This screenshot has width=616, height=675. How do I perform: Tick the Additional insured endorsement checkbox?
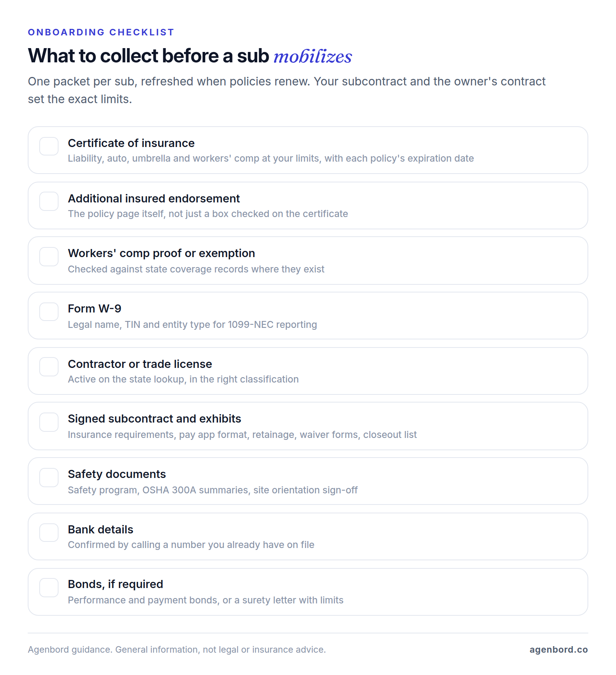(x=49, y=201)
